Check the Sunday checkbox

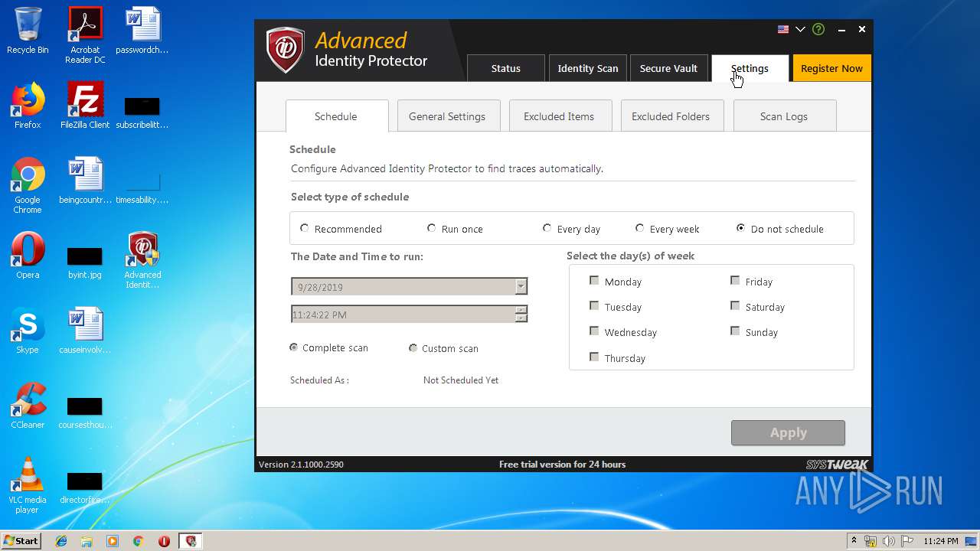click(x=735, y=331)
